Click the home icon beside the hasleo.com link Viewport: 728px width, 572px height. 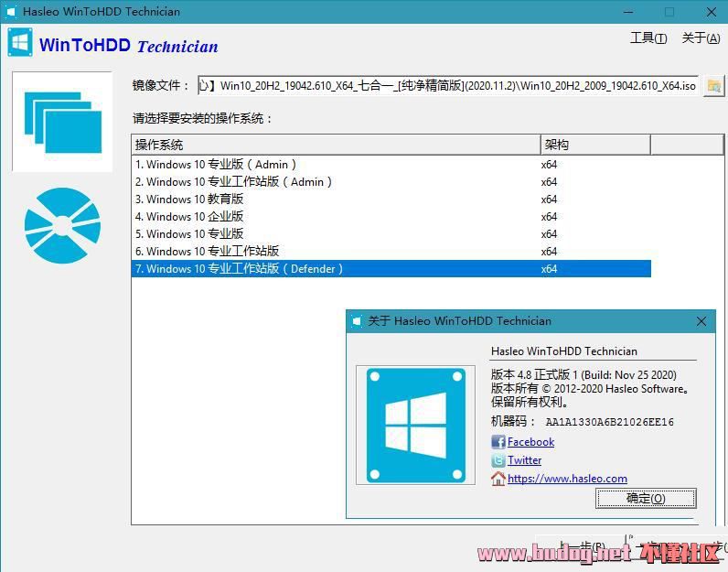pos(498,479)
